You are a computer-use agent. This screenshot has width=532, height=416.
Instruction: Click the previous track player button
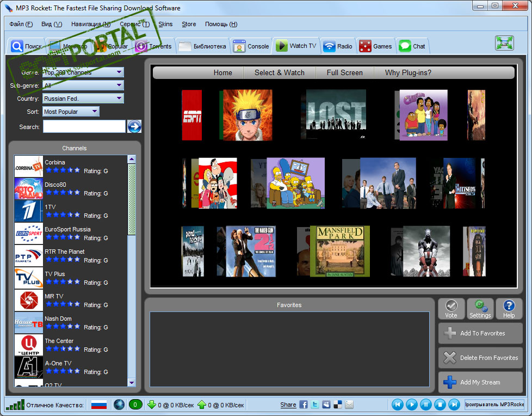point(397,405)
